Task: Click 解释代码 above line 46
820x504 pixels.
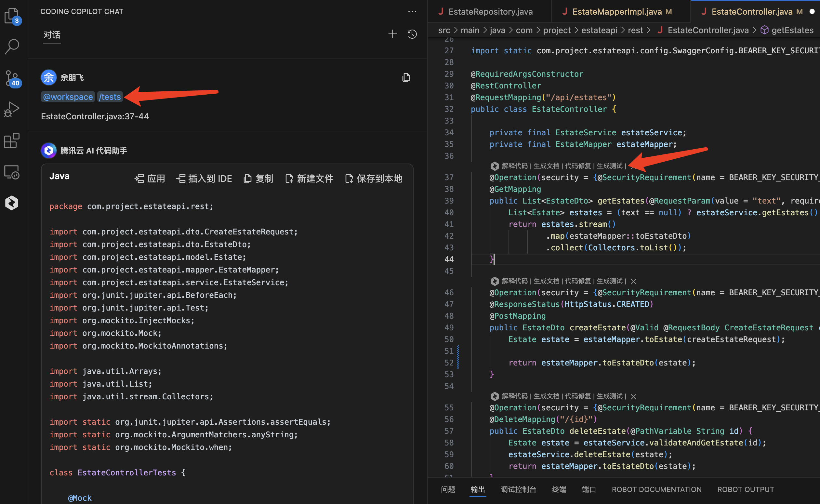Action: (515, 281)
